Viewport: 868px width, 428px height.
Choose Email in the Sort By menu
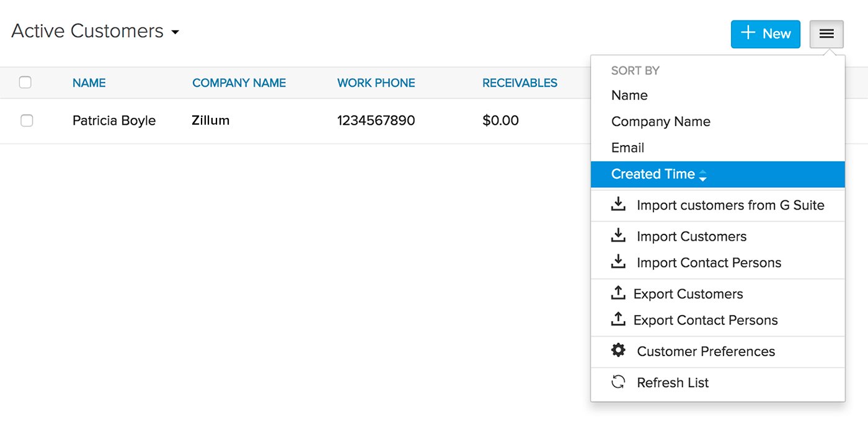point(627,148)
